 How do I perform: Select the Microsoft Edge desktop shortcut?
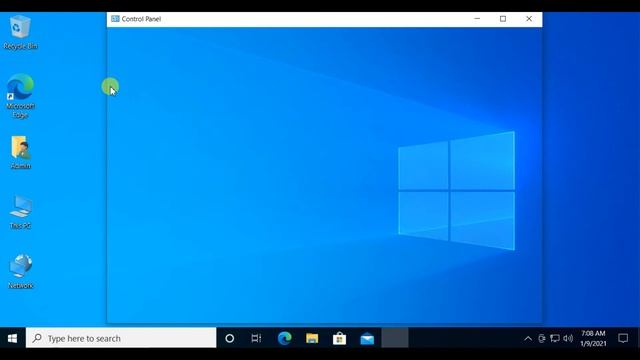[x=20, y=96]
